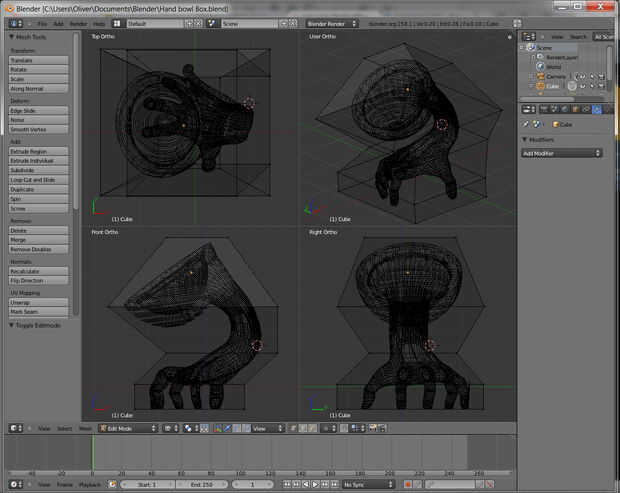Open the Mesh menu in viewport header
The image size is (620, 493).
(x=86, y=428)
